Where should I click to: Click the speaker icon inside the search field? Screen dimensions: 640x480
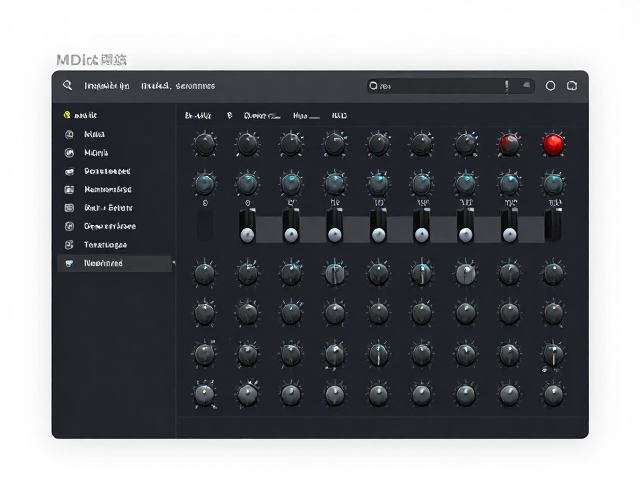(x=527, y=85)
